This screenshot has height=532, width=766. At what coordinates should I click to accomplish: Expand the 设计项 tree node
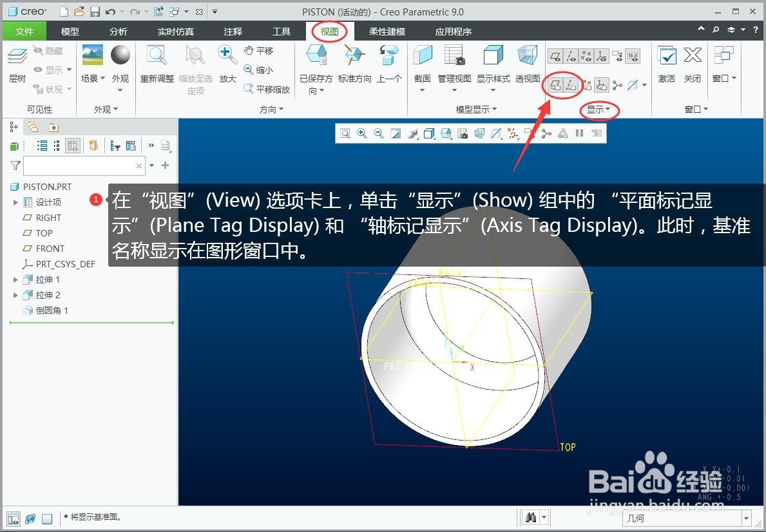tap(15, 202)
